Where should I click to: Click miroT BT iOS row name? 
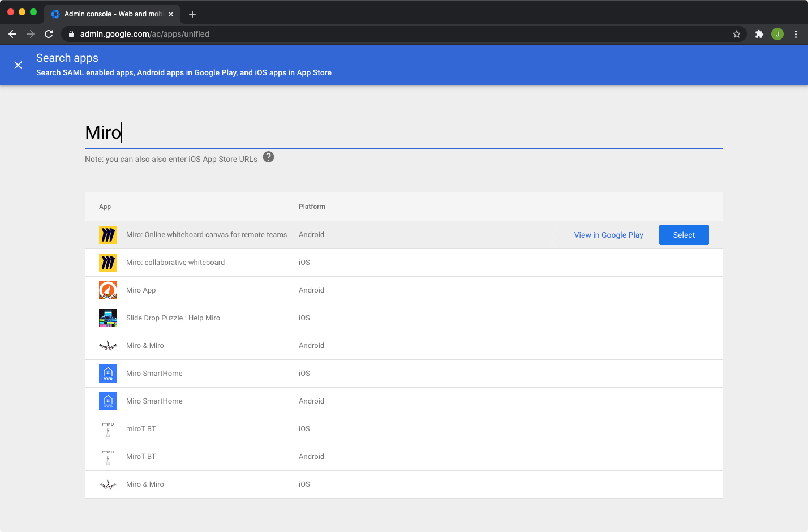coord(141,429)
